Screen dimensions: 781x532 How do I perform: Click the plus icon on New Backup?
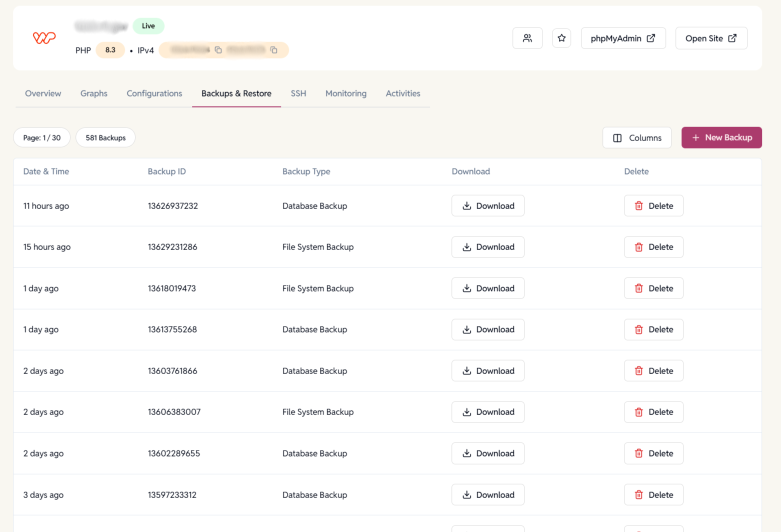pos(695,137)
